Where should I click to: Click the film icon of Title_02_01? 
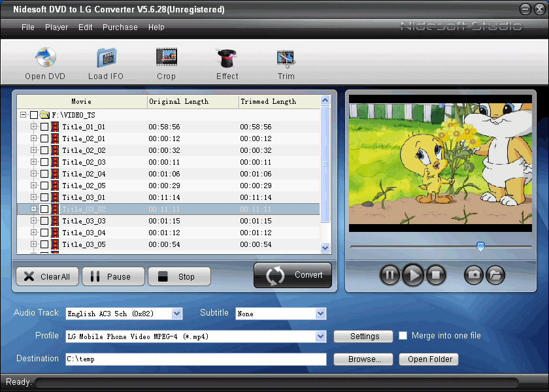click(55, 139)
